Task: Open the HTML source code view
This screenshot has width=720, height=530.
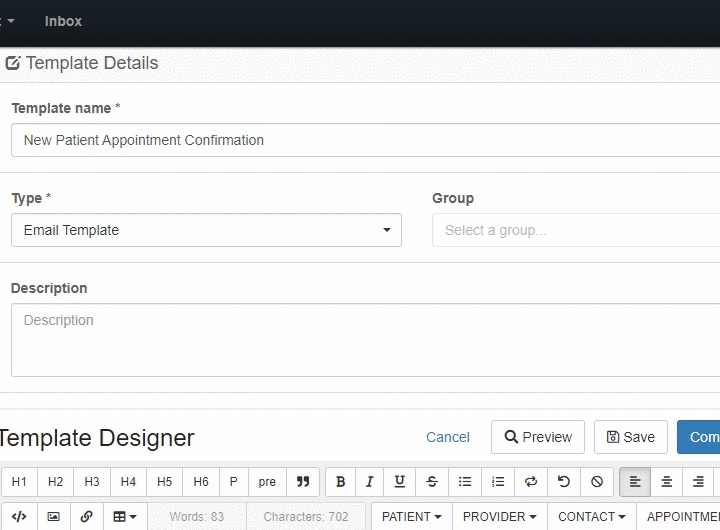Action: [x=19, y=517]
